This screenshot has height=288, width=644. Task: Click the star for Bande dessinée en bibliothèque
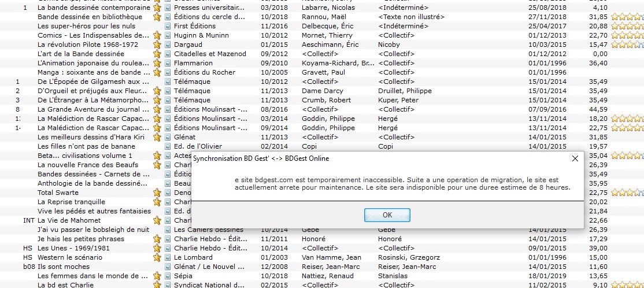[157, 17]
